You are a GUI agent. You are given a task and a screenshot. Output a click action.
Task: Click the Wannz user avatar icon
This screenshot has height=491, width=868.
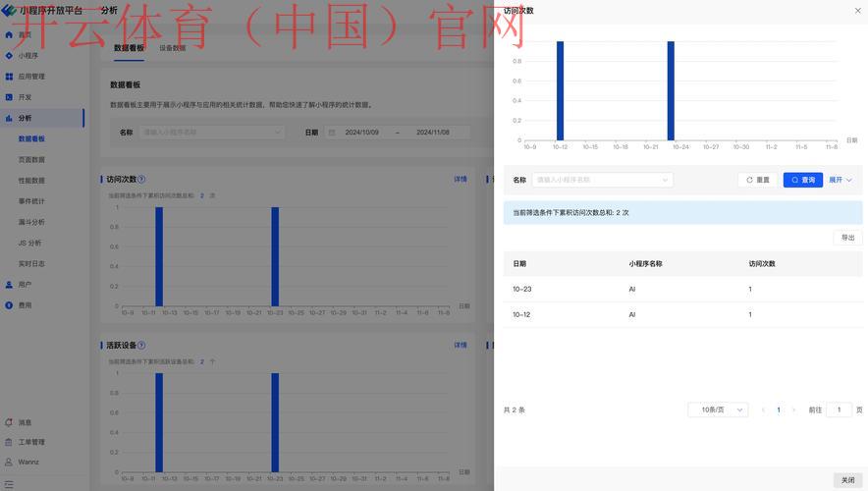tap(9, 462)
